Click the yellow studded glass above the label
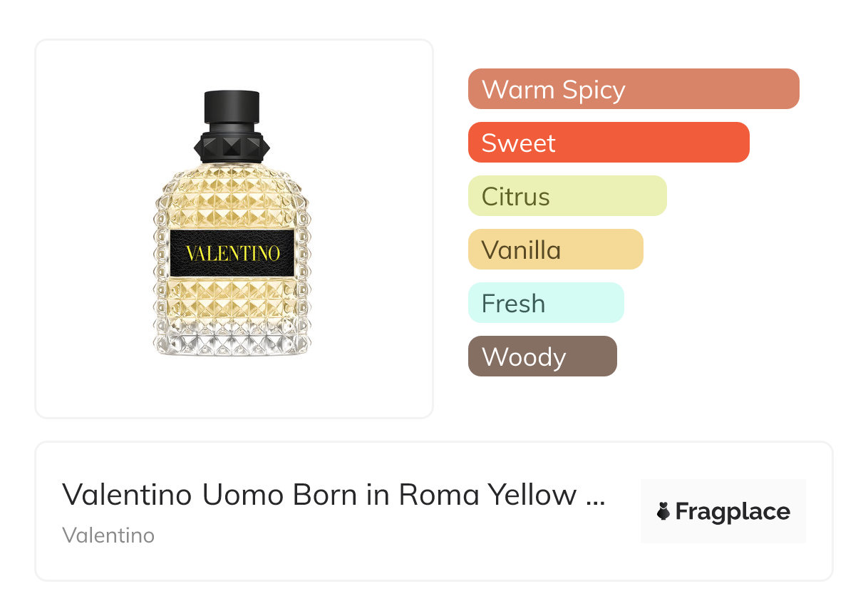The width and height of the screenshot is (868, 616). 232,200
